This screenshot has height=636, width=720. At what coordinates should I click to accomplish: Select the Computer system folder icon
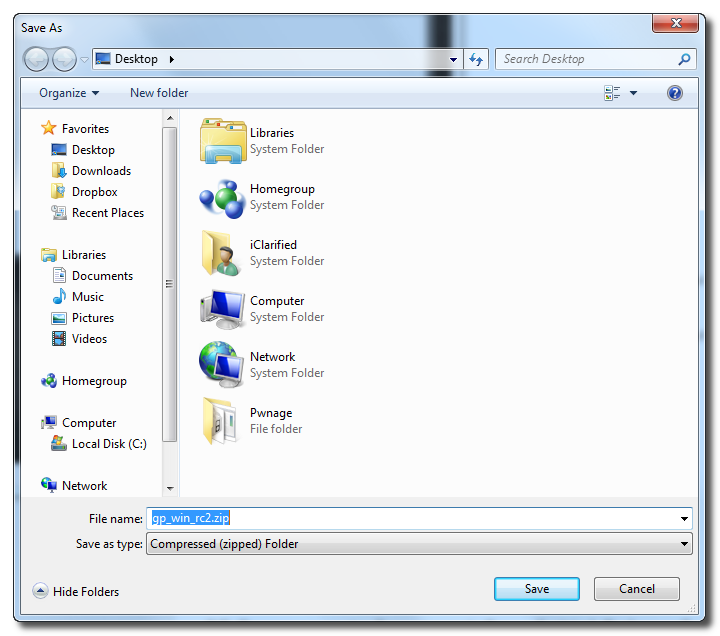[x=223, y=310]
